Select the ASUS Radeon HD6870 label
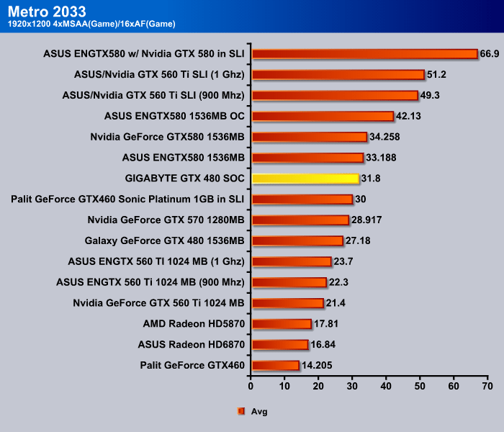The height and width of the screenshot is (432, 504). 192,345
